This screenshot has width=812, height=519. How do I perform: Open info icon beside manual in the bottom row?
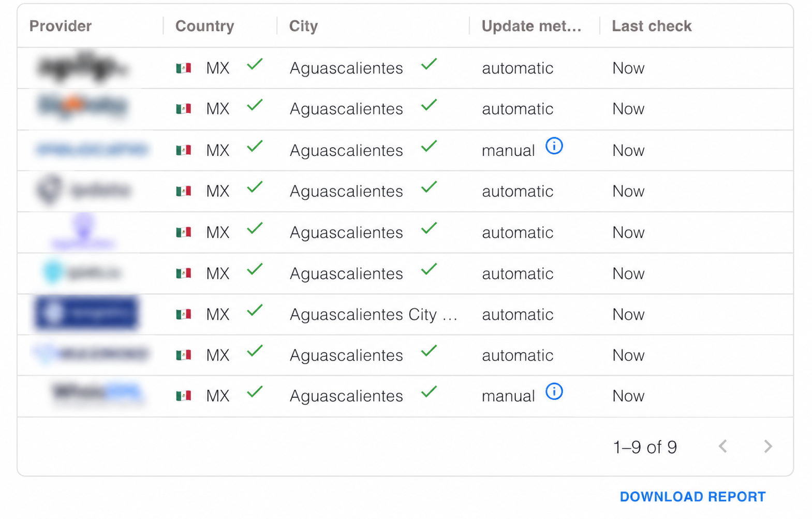tap(554, 392)
